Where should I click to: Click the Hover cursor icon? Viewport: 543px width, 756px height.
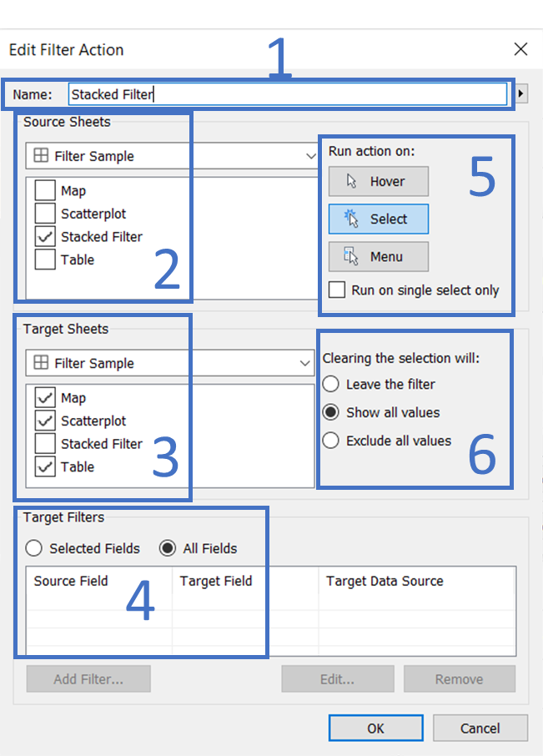351,181
